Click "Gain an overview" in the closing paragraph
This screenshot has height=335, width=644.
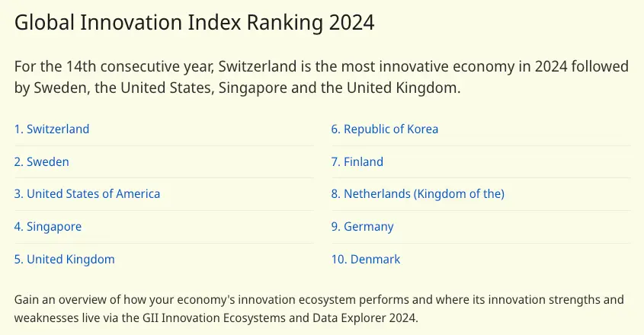59,299
